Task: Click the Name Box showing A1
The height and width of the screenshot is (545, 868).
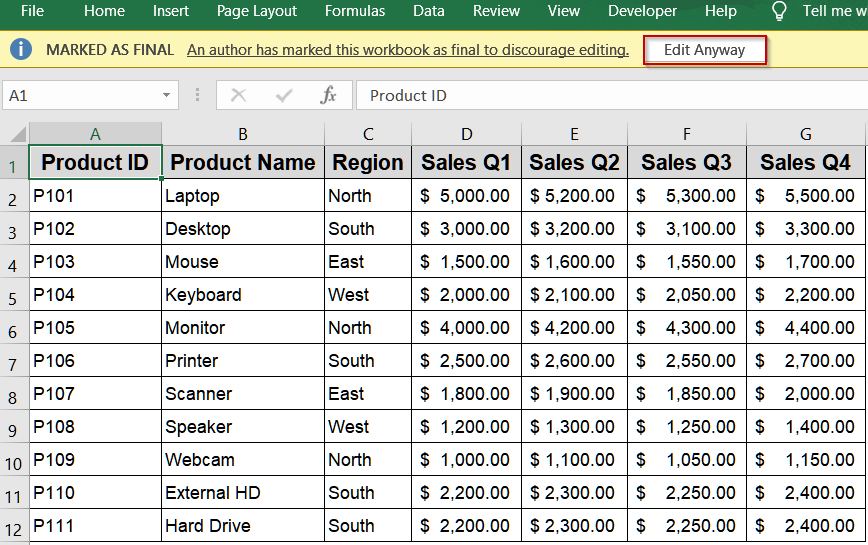Action: click(x=80, y=95)
